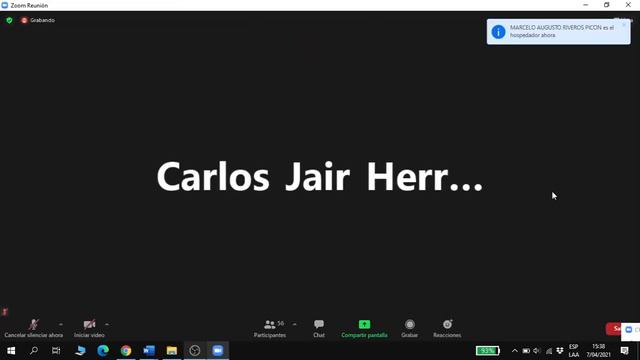The height and width of the screenshot is (360, 640).
Task: Open Google Chrome from the taskbar
Action: [126, 351]
